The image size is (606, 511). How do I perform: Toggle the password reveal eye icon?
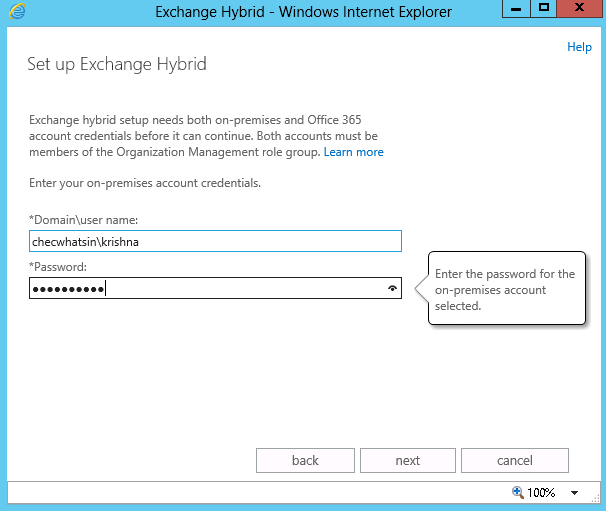click(x=392, y=288)
